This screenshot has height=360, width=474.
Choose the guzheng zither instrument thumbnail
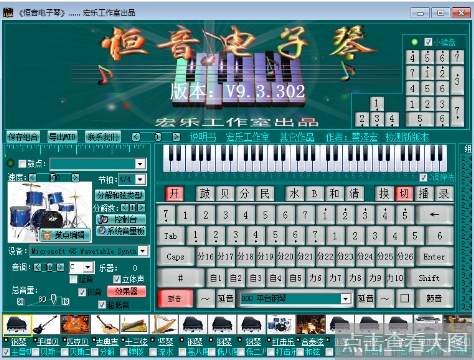click(x=134, y=325)
